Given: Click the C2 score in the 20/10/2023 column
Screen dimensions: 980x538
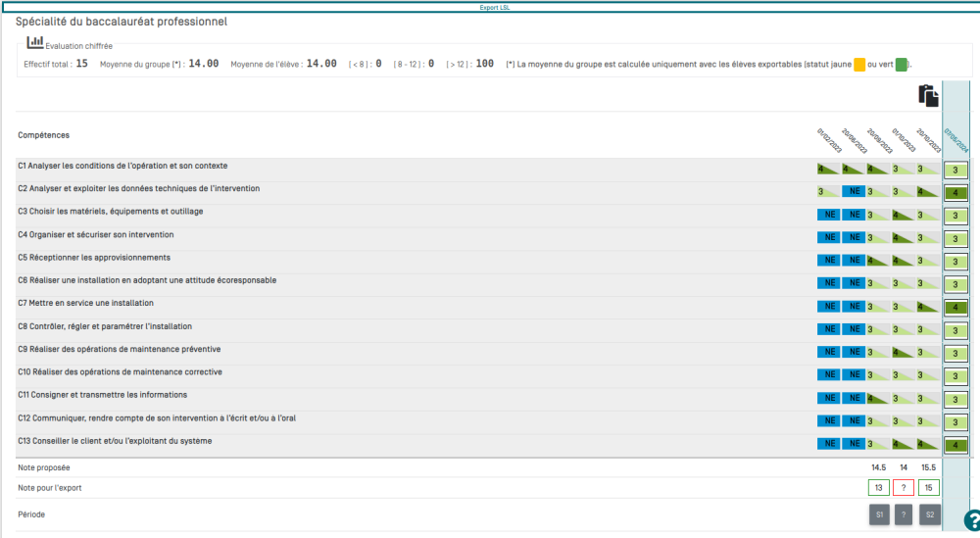Looking at the screenshot, I should pos(928,192).
